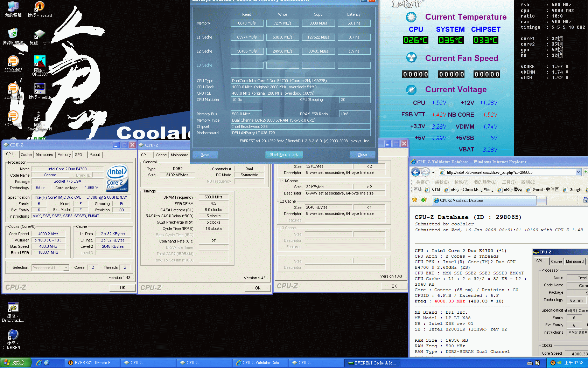This screenshot has height=368, width=588.
Task: Click the DRAM Frequency value 500.0 MHz
Action: click(x=213, y=197)
